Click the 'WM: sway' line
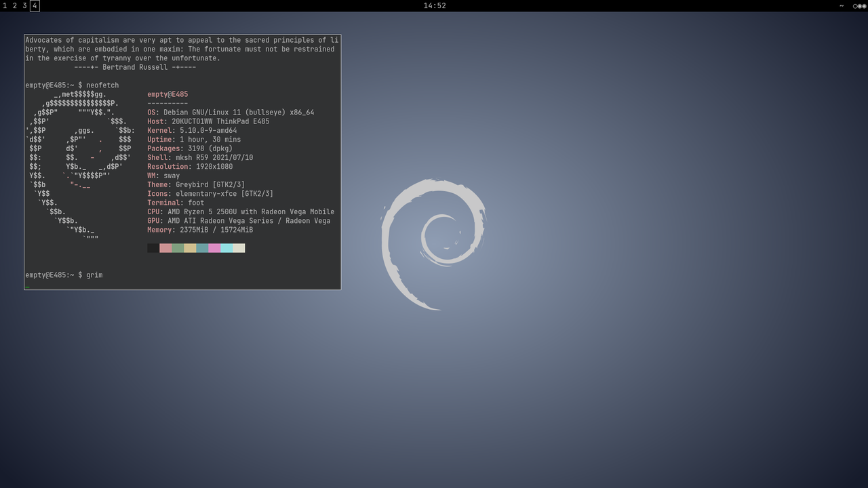 163,176
